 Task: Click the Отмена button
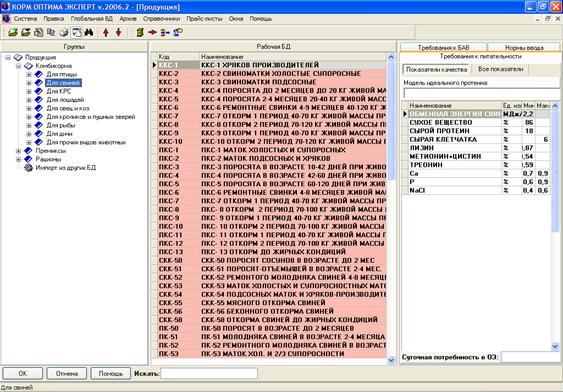66,373
